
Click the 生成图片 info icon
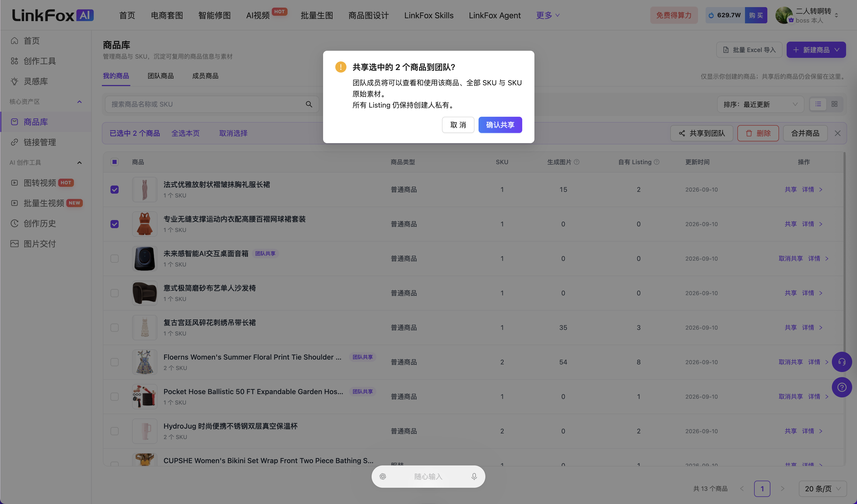point(576,162)
